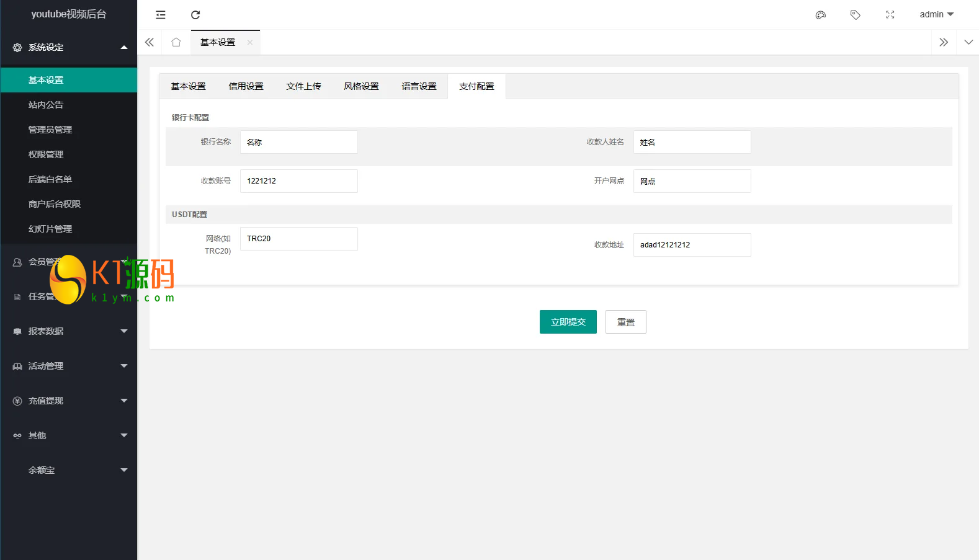This screenshot has width=979, height=560.
Task: Toggle fullscreen with the expand icon
Action: tap(890, 15)
